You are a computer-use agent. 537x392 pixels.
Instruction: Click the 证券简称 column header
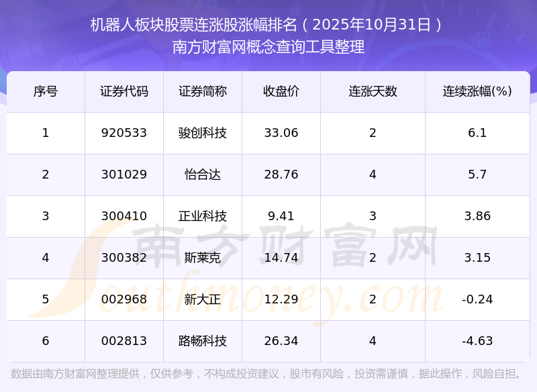click(x=203, y=91)
